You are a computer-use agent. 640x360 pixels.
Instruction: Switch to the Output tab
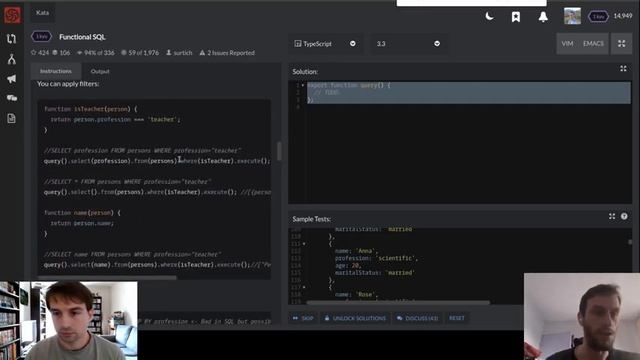tap(100, 71)
